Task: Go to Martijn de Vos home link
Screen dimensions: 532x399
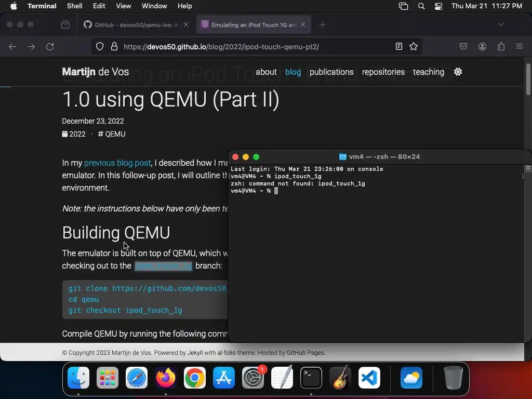Action: pos(96,72)
